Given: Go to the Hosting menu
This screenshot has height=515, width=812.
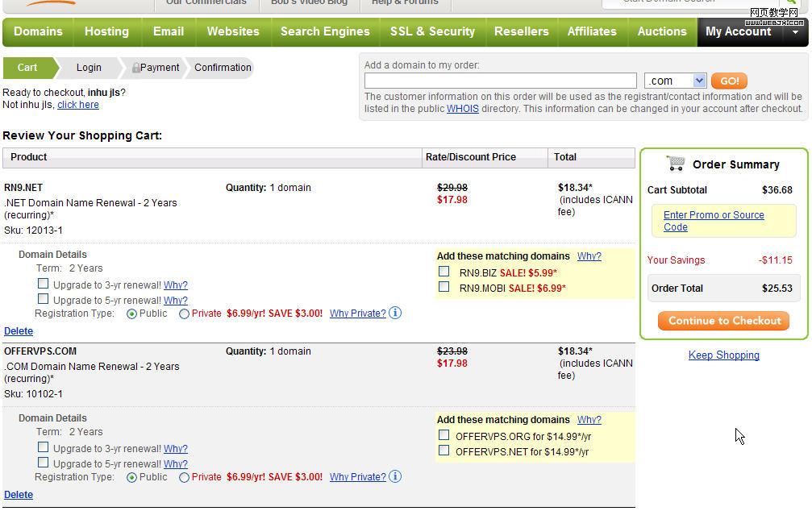Looking at the screenshot, I should pos(106,31).
